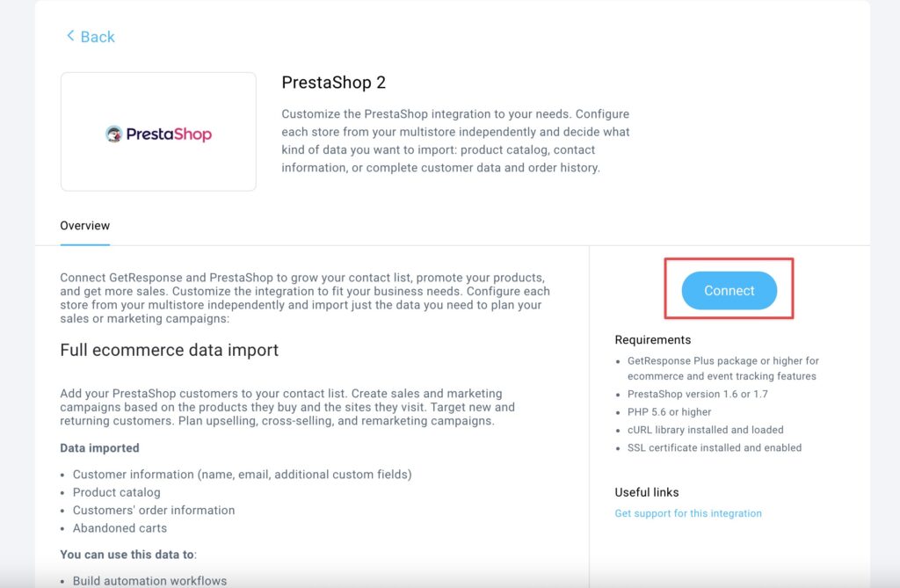Click the cURL library requirement line

705,430
